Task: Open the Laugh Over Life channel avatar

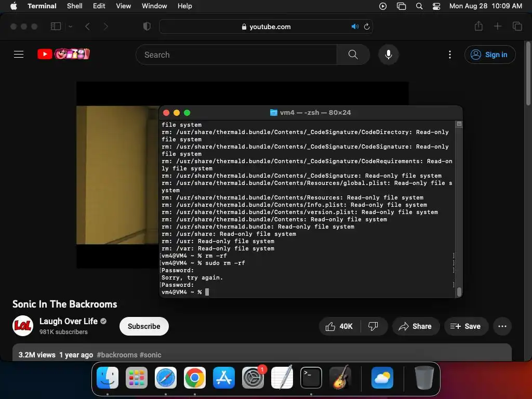Action: pos(23,326)
